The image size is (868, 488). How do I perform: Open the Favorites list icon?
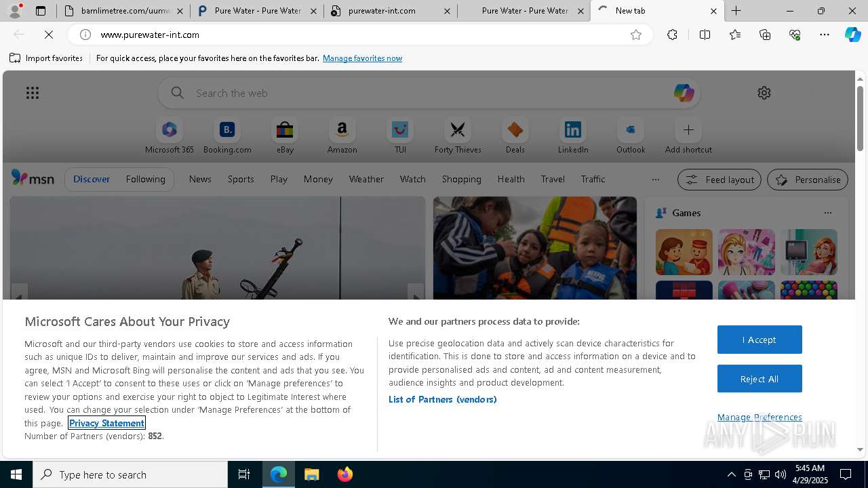(735, 35)
